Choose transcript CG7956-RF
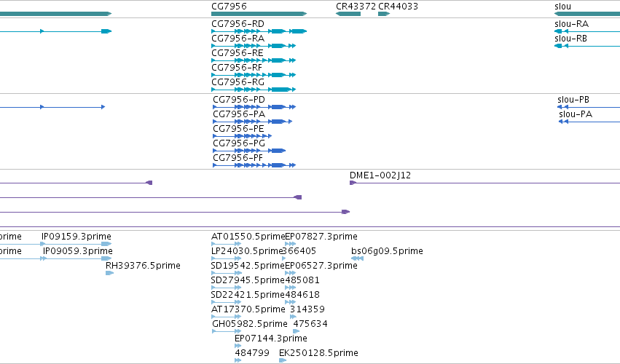This screenshot has height=364, width=620. (x=237, y=68)
